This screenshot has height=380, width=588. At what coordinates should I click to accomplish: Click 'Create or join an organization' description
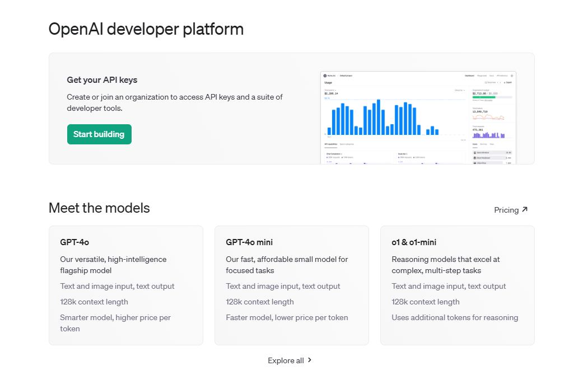pos(175,102)
